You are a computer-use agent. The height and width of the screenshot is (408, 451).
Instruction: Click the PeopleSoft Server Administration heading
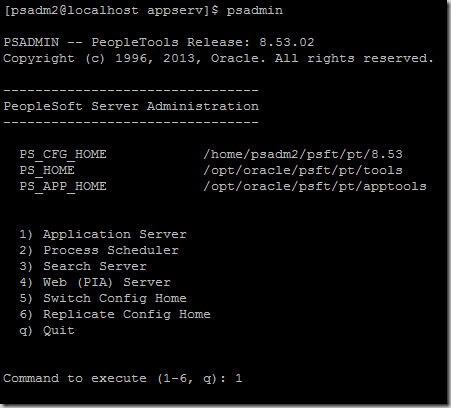(131, 107)
